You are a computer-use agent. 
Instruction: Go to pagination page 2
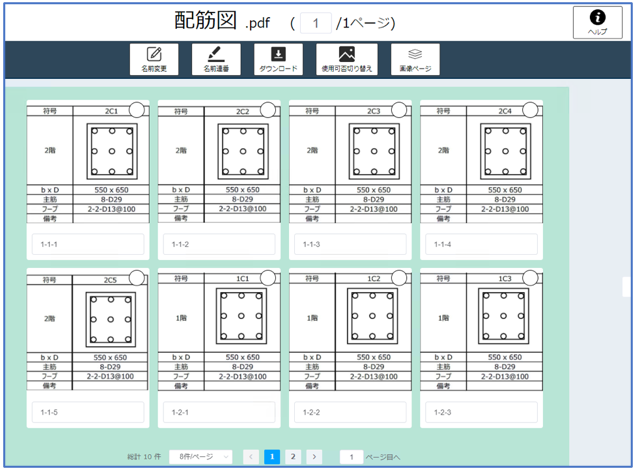pyautogui.click(x=293, y=456)
